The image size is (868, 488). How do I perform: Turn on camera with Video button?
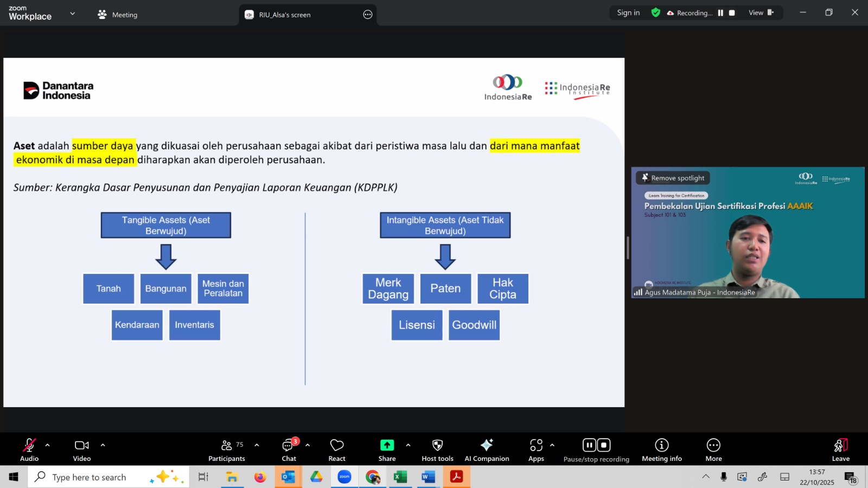(82, 450)
